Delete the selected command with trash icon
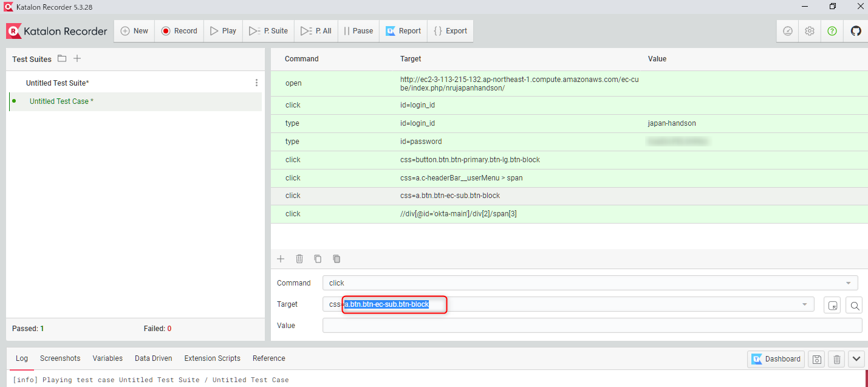The image size is (868, 387). [x=299, y=259]
